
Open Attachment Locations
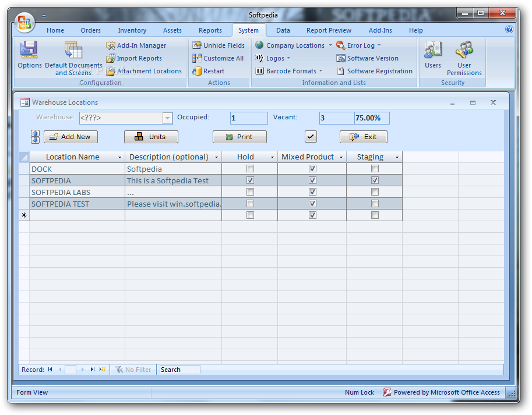[x=144, y=71]
